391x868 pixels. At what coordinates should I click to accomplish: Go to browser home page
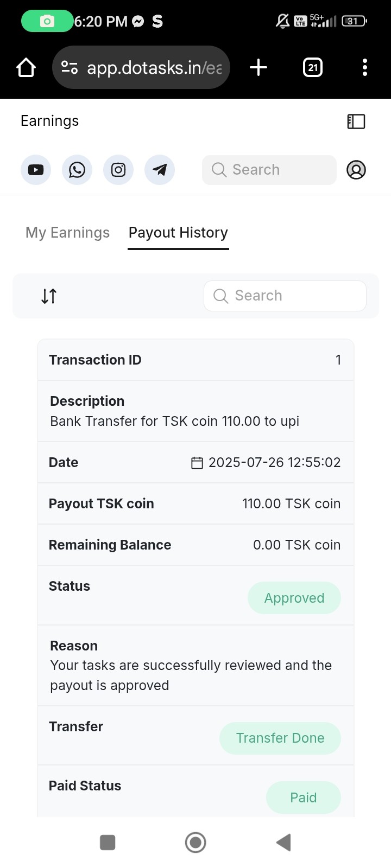click(x=26, y=68)
